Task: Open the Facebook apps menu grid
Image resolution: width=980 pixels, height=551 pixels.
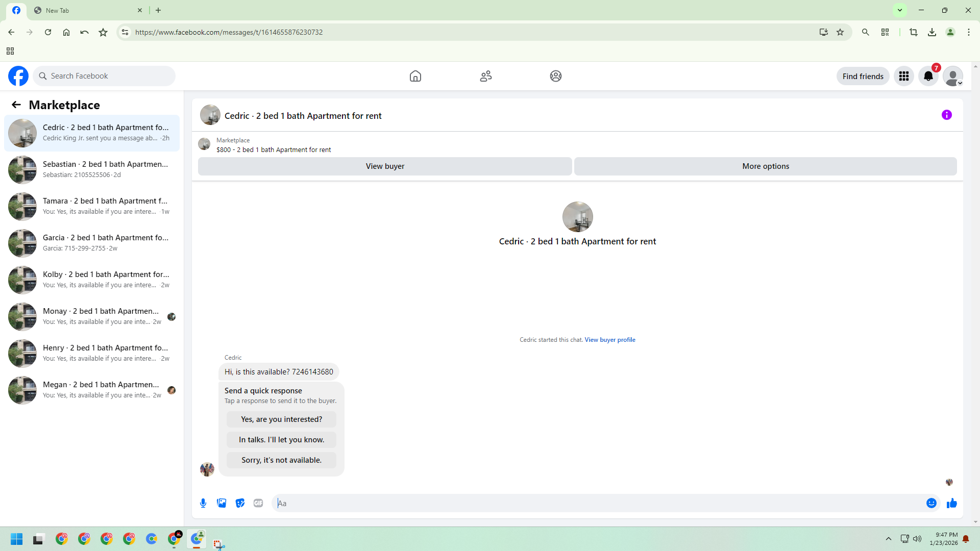Action: (903, 76)
